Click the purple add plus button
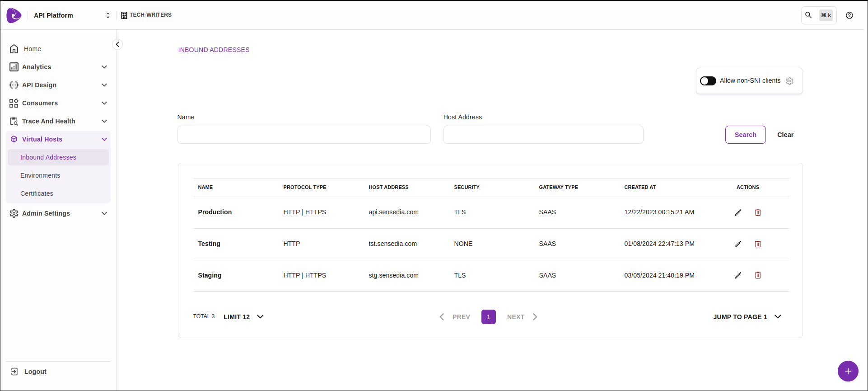Viewport: 868px width, 391px height. point(848,371)
